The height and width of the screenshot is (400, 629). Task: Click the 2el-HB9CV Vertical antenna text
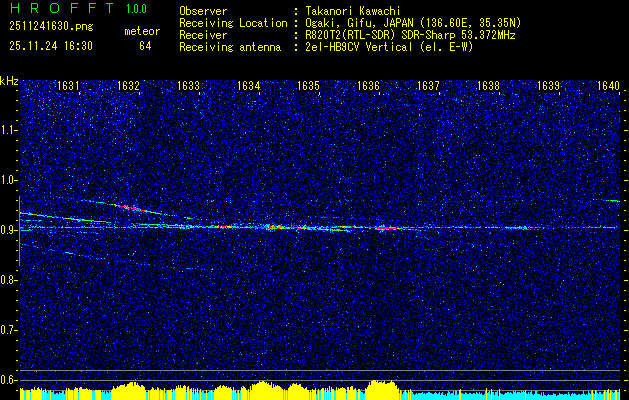359,47
